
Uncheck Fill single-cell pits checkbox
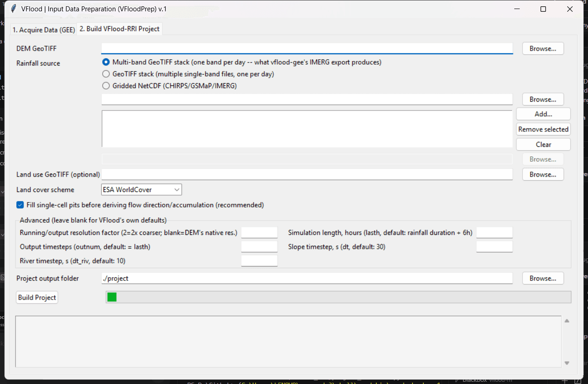[x=20, y=205]
